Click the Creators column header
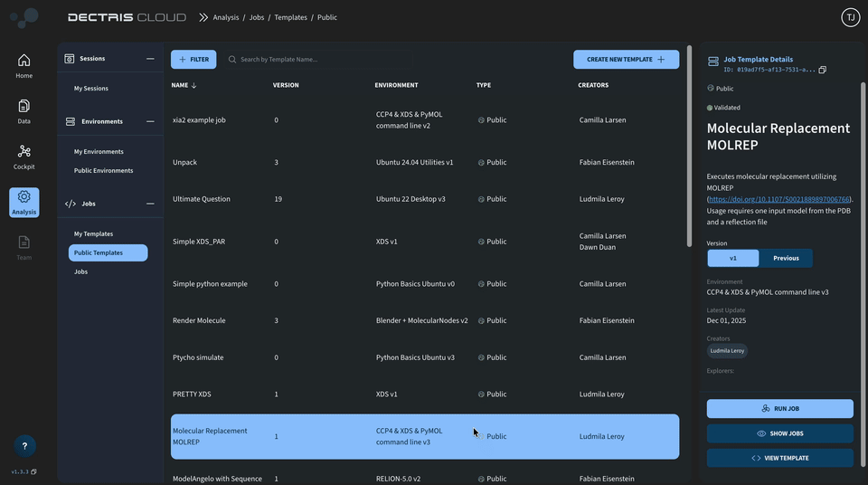The width and height of the screenshot is (868, 485). 593,85
